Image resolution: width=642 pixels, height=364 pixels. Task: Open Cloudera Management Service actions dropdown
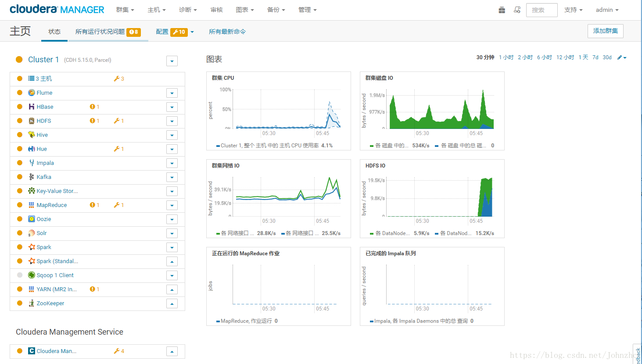pyautogui.click(x=172, y=351)
